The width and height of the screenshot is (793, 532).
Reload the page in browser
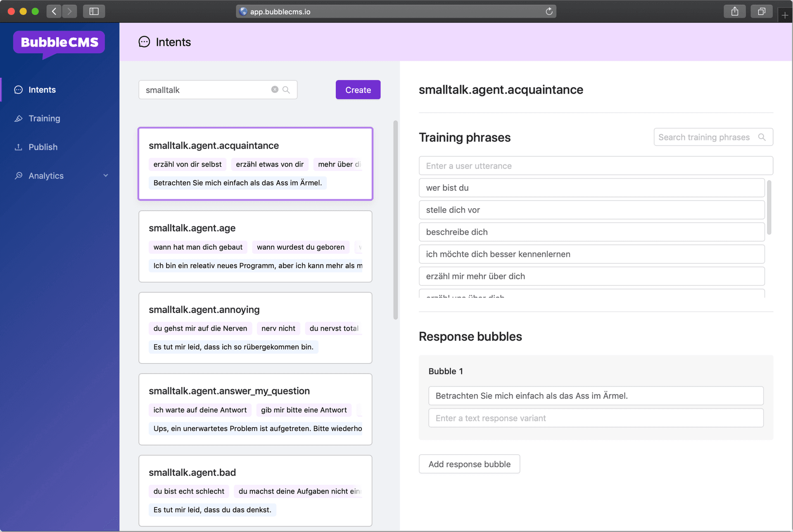[x=549, y=12]
